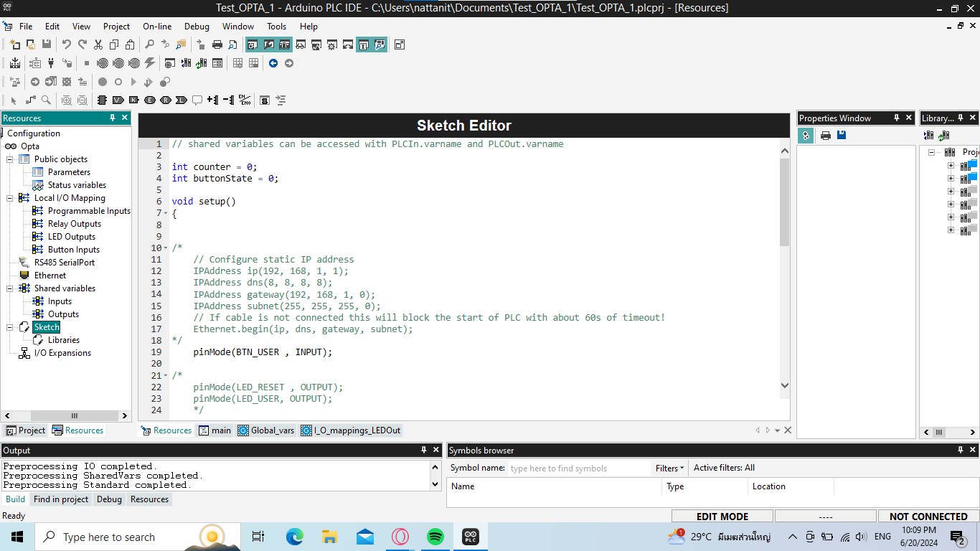Select the Project tab below the Resources tree
The height and width of the screenshot is (551, 980).
25,430
